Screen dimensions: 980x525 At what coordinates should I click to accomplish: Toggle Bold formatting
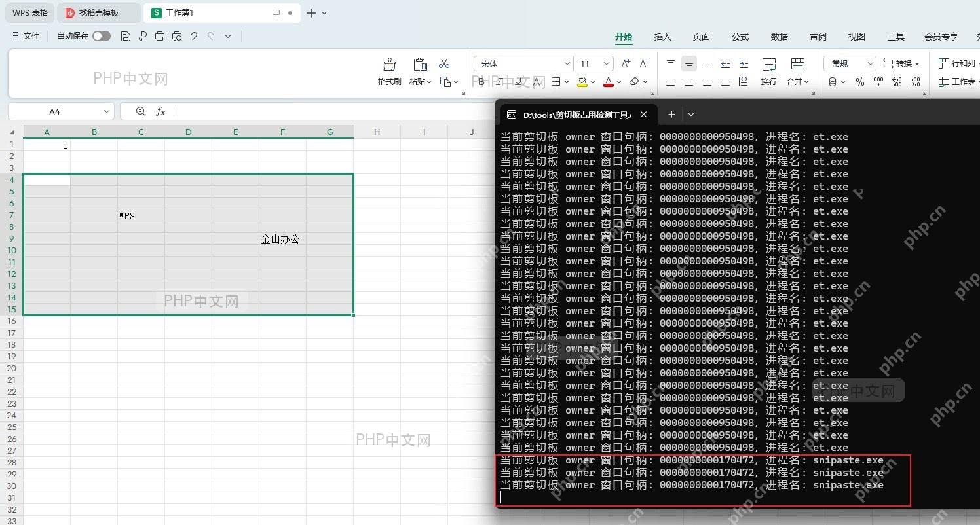[481, 82]
